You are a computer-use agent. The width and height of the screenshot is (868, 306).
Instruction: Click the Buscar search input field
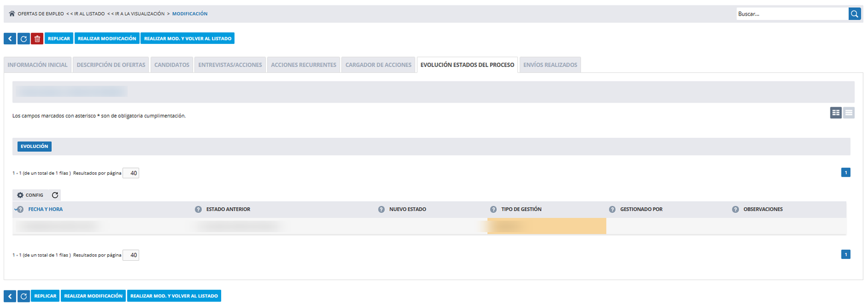click(792, 13)
